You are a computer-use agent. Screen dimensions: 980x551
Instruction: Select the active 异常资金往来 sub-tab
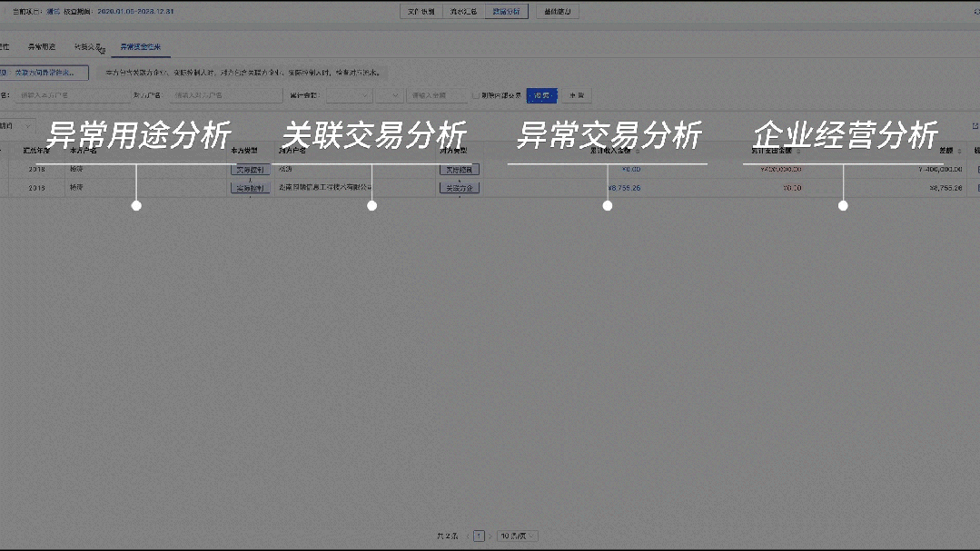coord(141,47)
